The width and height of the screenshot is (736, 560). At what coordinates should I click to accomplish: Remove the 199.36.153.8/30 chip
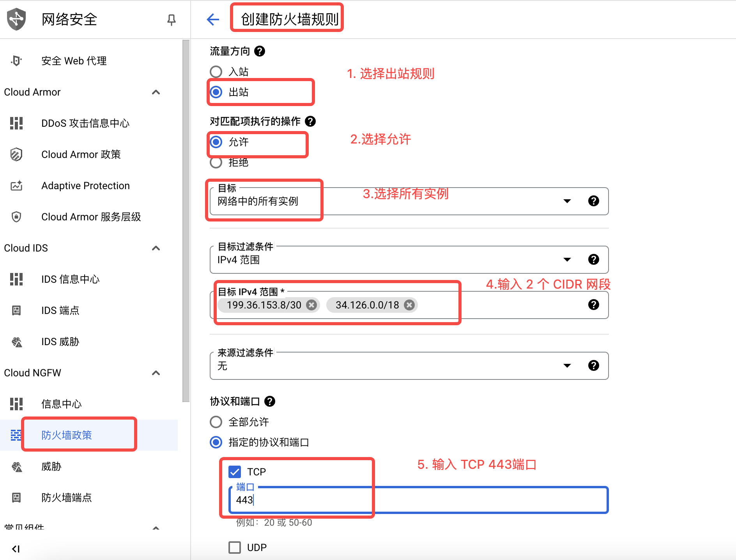[x=311, y=305]
